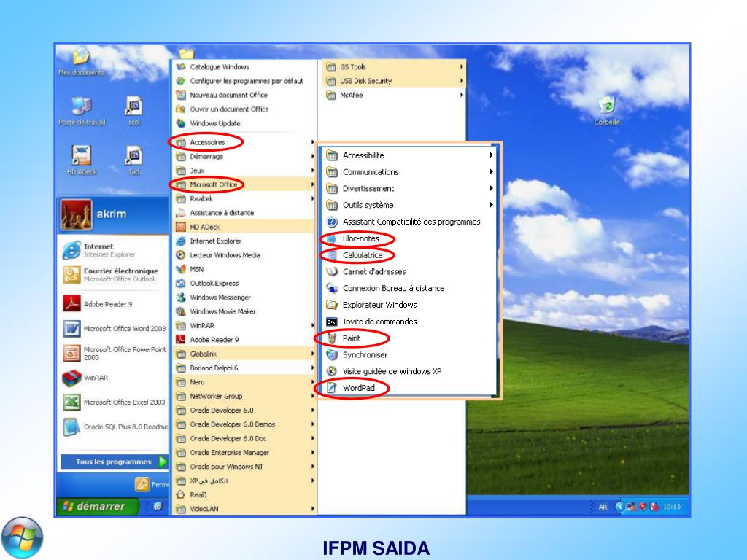Click the AR language indicator in taskbar
Screen dimensions: 747x560
(x=603, y=507)
